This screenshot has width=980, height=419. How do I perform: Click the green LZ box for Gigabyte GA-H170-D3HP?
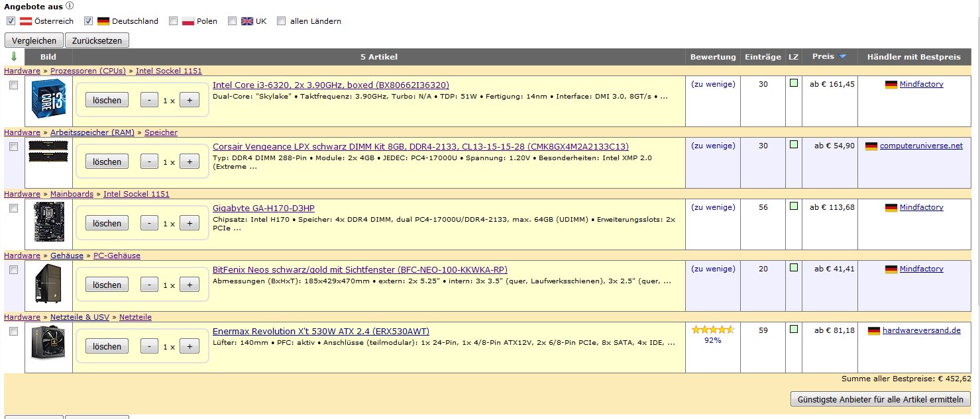coord(793,207)
